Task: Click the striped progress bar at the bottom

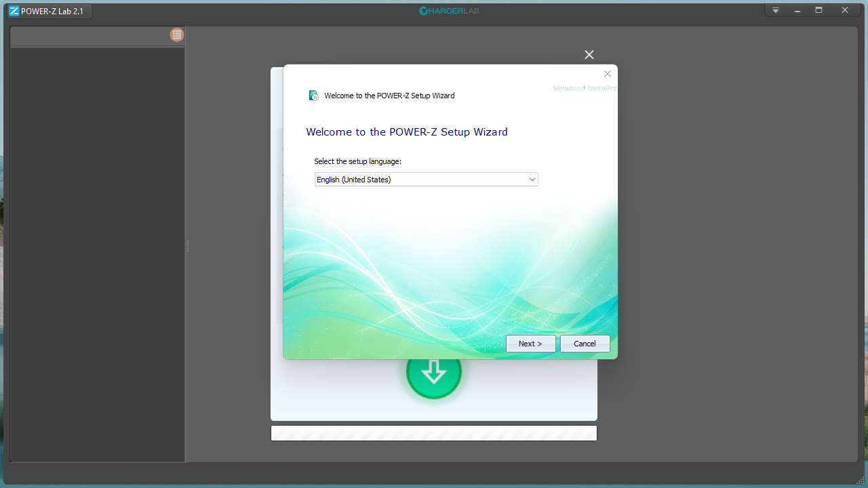Action: 433,432
